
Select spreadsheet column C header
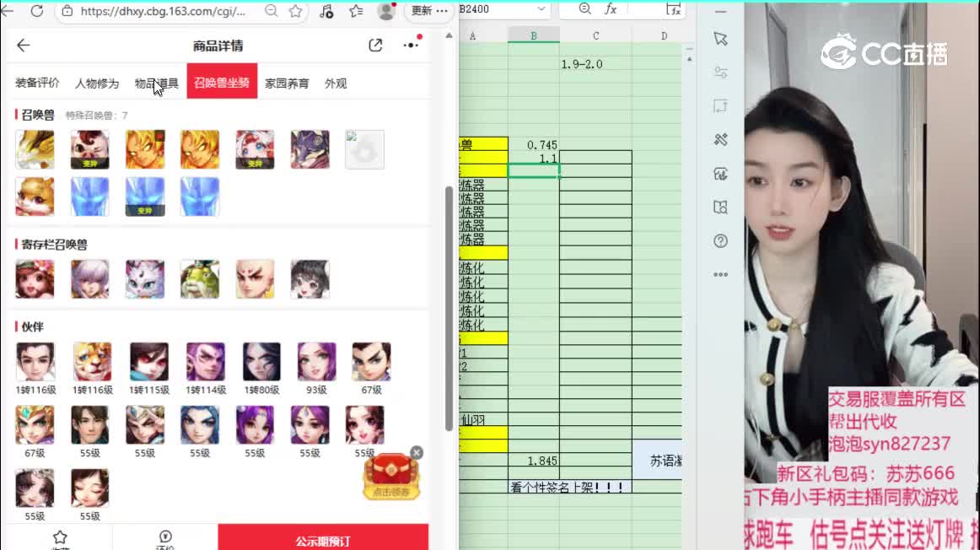(x=595, y=36)
